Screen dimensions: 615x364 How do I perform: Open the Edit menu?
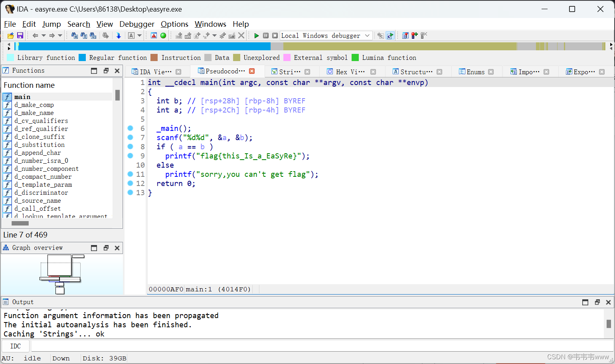[29, 24]
